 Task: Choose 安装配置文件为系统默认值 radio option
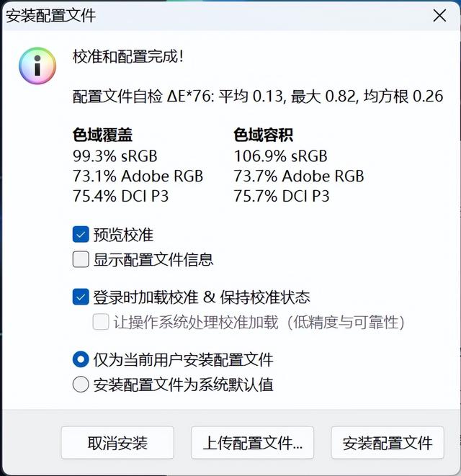[81, 385]
